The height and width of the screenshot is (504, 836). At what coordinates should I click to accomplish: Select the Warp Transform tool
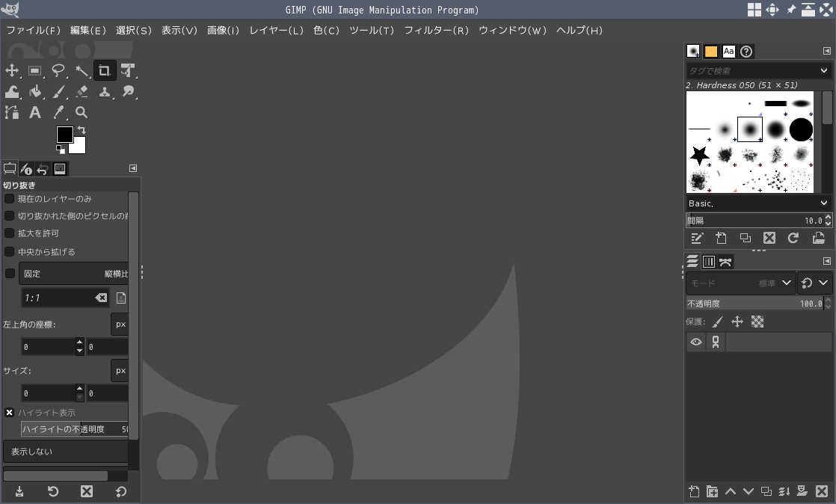(x=12, y=92)
